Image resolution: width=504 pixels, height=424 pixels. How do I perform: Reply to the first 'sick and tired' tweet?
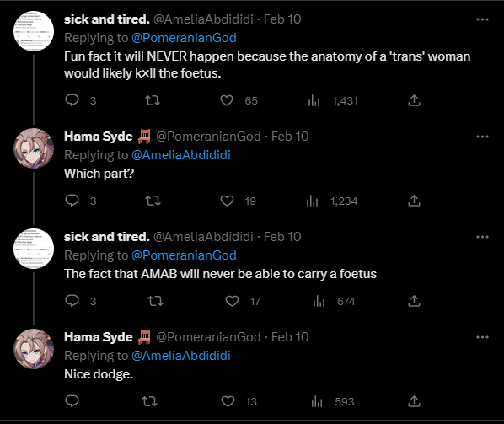coord(72,100)
